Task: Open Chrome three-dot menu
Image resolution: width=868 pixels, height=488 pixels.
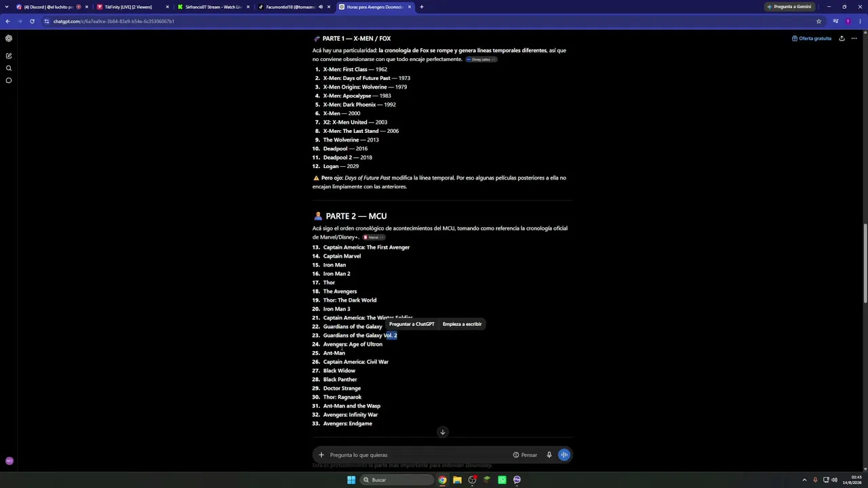Action: tap(860, 21)
